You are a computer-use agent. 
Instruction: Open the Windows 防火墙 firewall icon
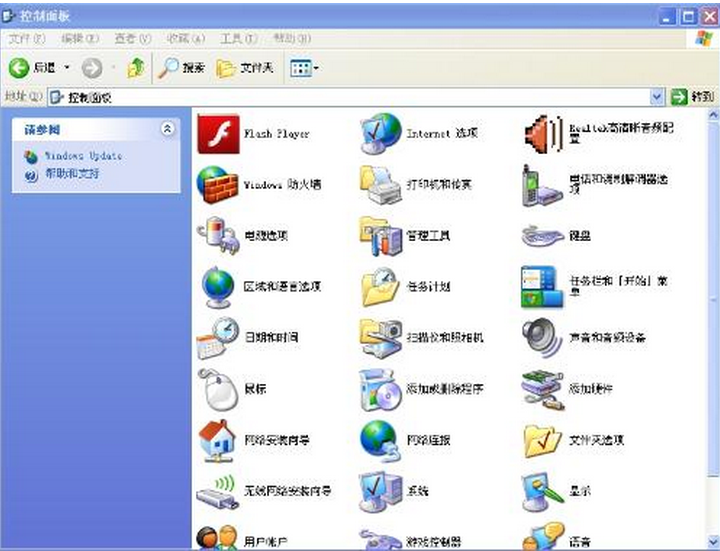[218, 185]
